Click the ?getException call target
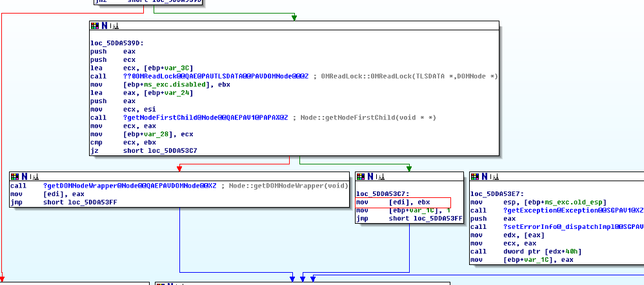 [x=574, y=210]
